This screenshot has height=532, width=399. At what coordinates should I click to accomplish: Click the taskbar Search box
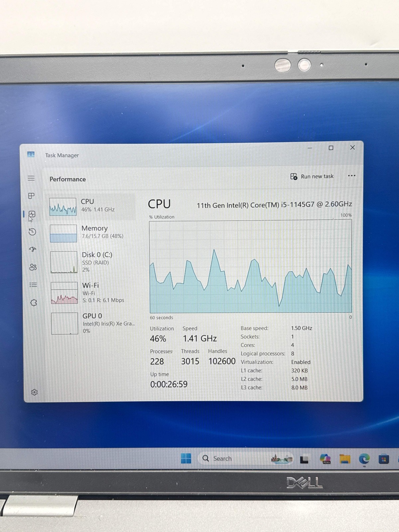click(246, 458)
